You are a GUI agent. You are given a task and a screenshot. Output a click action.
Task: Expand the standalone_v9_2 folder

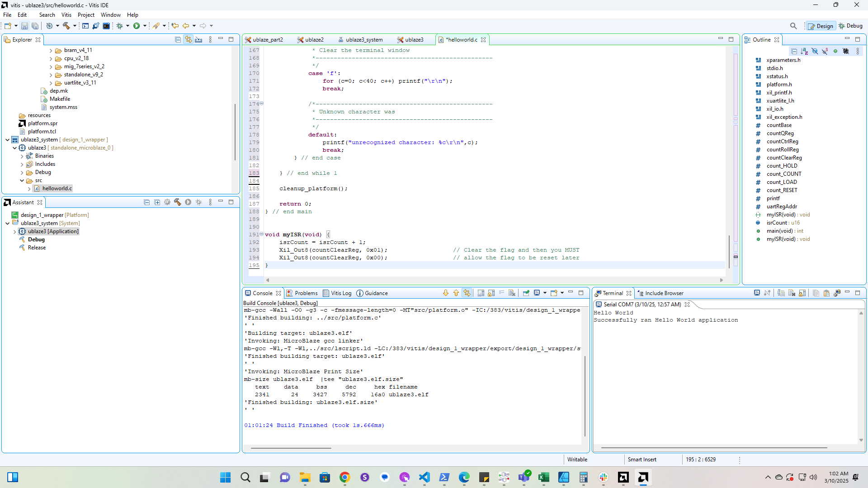pos(50,75)
